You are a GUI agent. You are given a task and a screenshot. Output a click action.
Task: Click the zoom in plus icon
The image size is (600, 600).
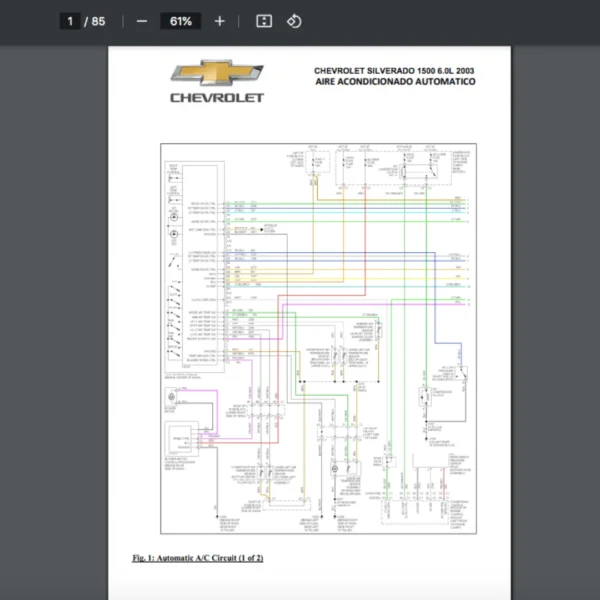(220, 21)
